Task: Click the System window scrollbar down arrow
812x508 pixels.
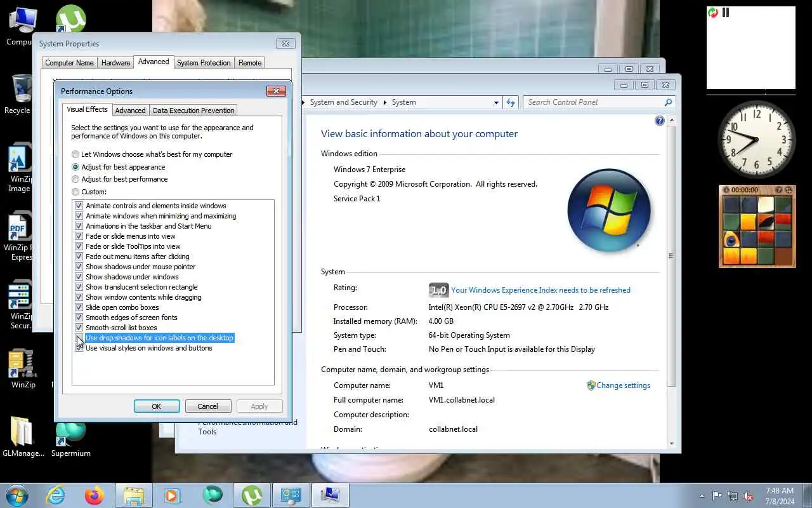Action: (x=672, y=444)
